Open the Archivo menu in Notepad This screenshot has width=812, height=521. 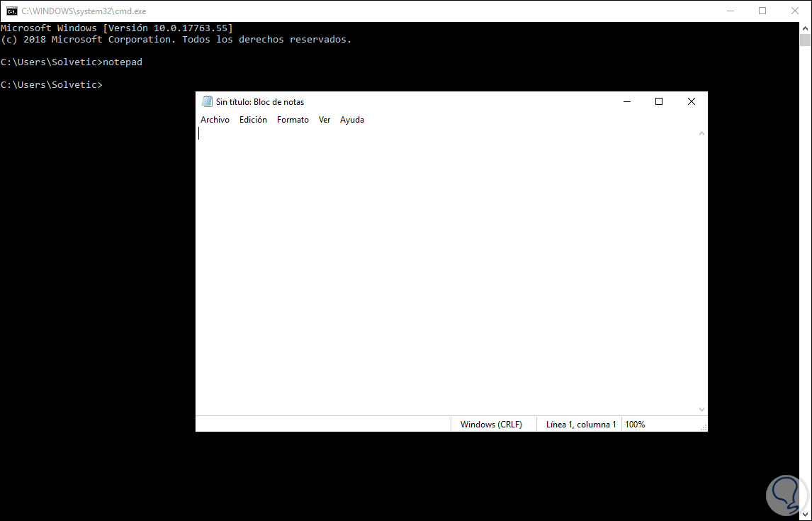[215, 120]
